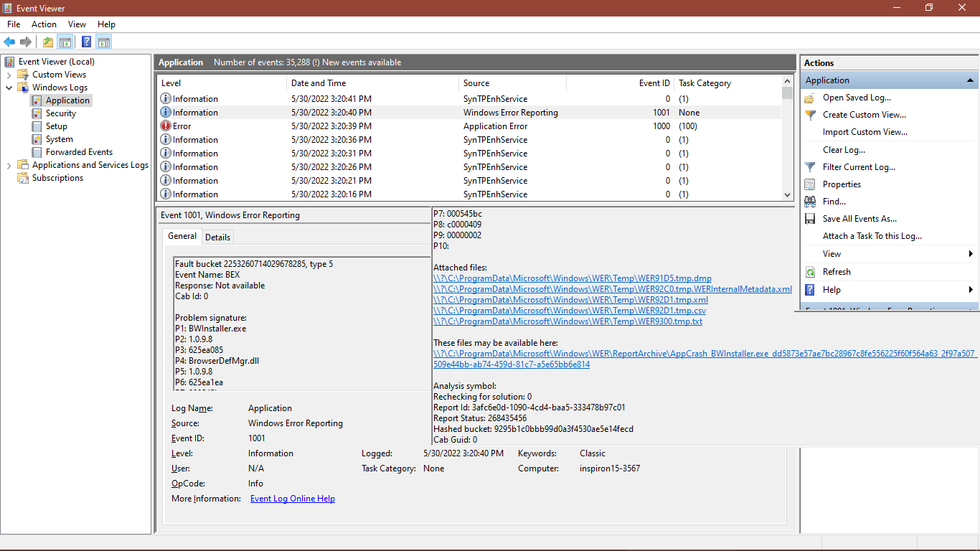Expand Applications and Services Logs node
Image resolution: width=980 pixels, height=551 pixels.
point(9,165)
